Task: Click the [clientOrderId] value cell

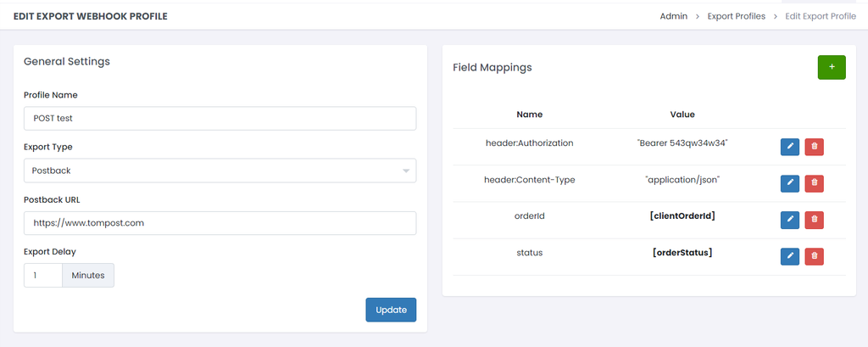Action: tap(682, 216)
